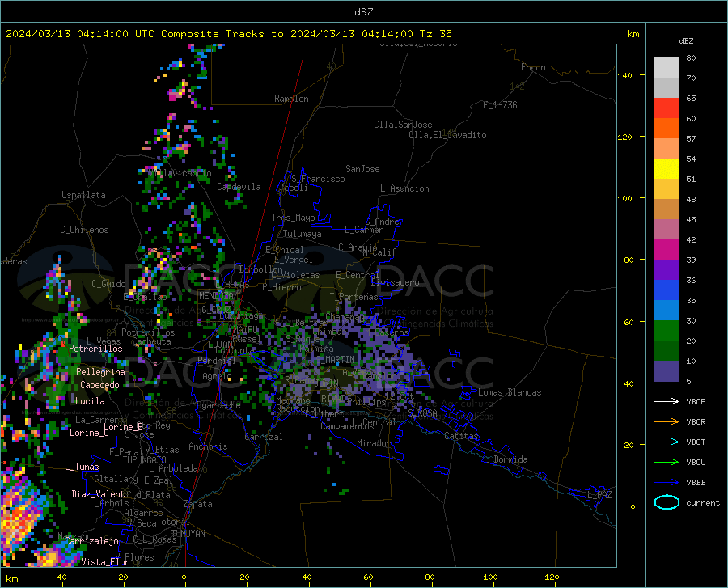Select the red 60 dBZ color swatch

point(667,108)
